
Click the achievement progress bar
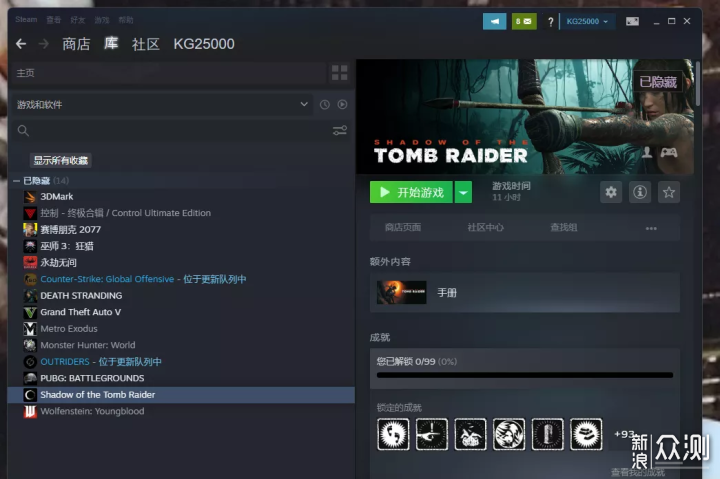click(525, 375)
